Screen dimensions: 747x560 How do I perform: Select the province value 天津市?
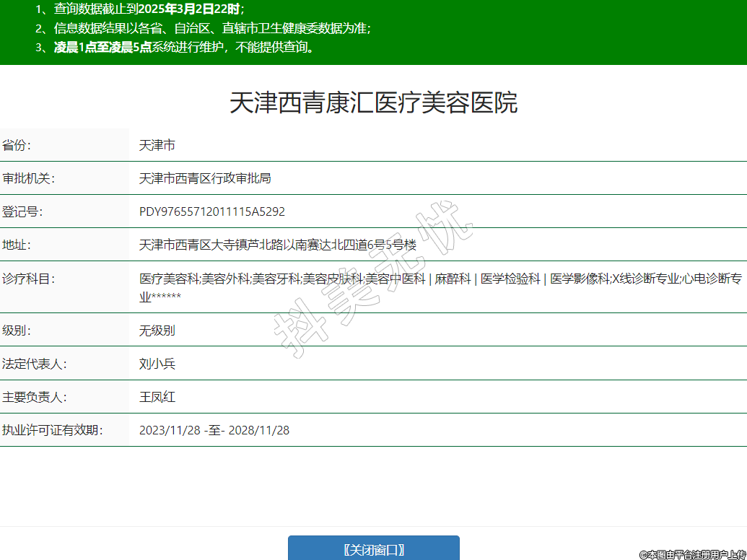157,145
